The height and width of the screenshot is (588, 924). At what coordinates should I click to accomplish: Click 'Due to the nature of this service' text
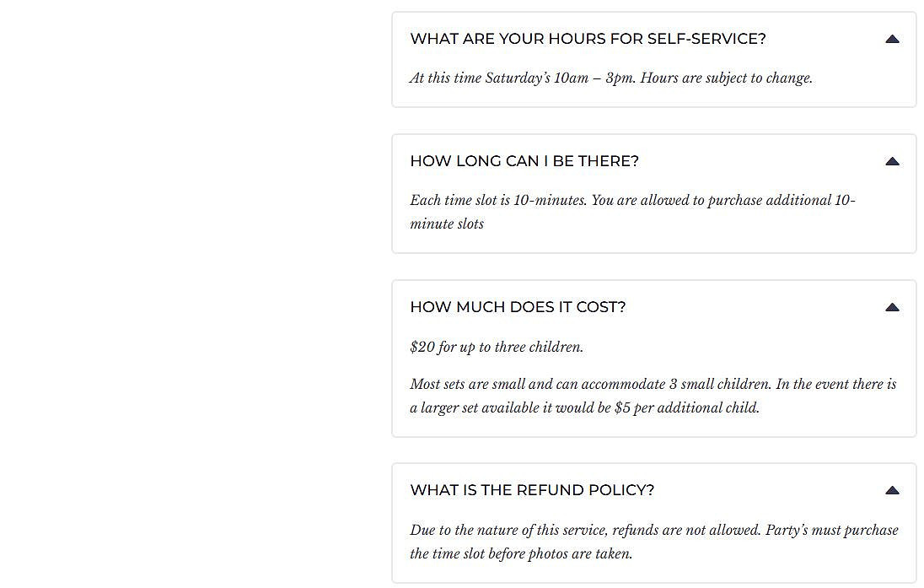[508, 530]
